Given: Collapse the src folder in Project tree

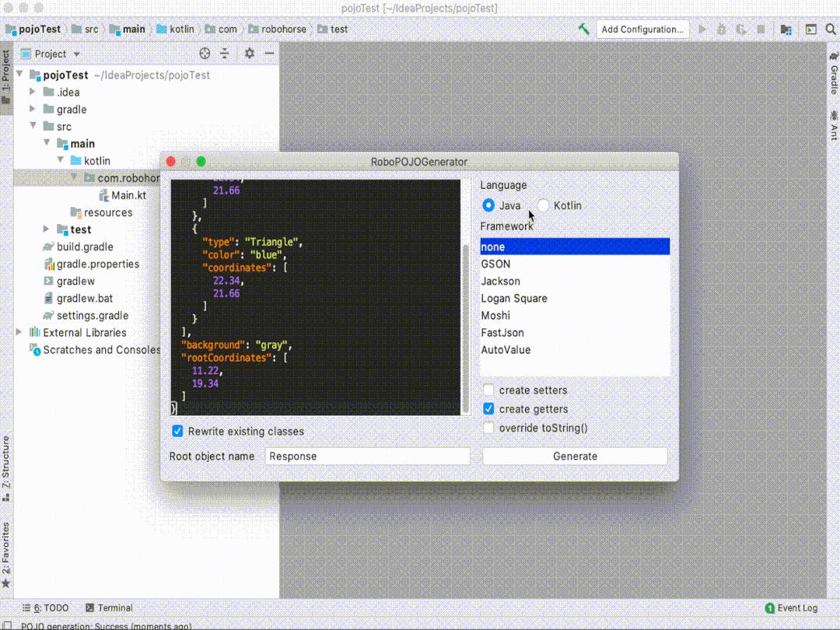Looking at the screenshot, I should pos(33,126).
